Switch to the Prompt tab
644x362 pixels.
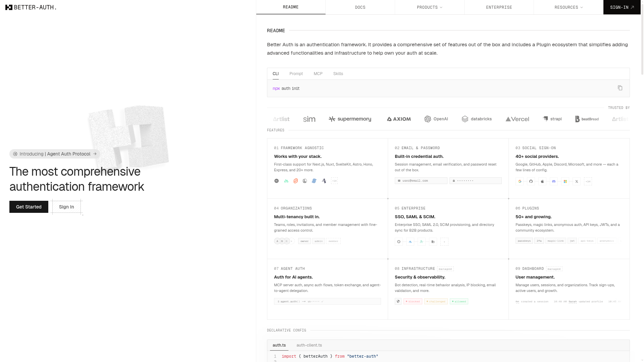click(x=296, y=73)
